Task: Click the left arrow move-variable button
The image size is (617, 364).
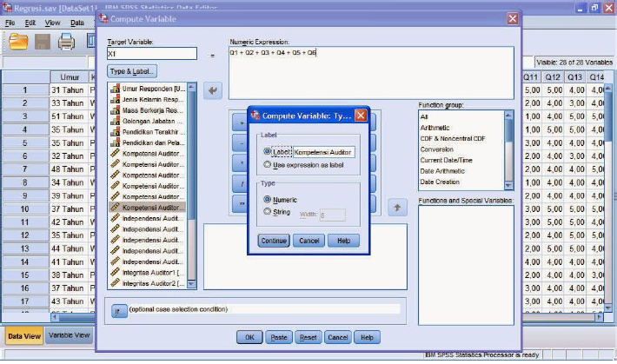Action: click(213, 90)
